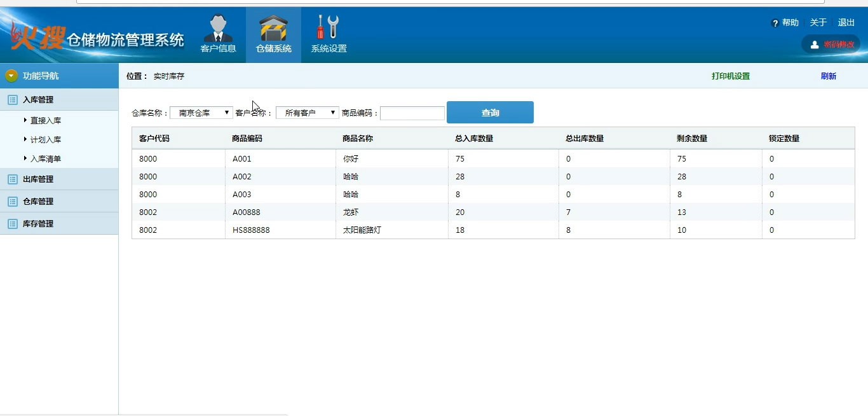Select the 仓储系统 warehouse icon
This screenshot has width=868, height=416.
(273, 29)
